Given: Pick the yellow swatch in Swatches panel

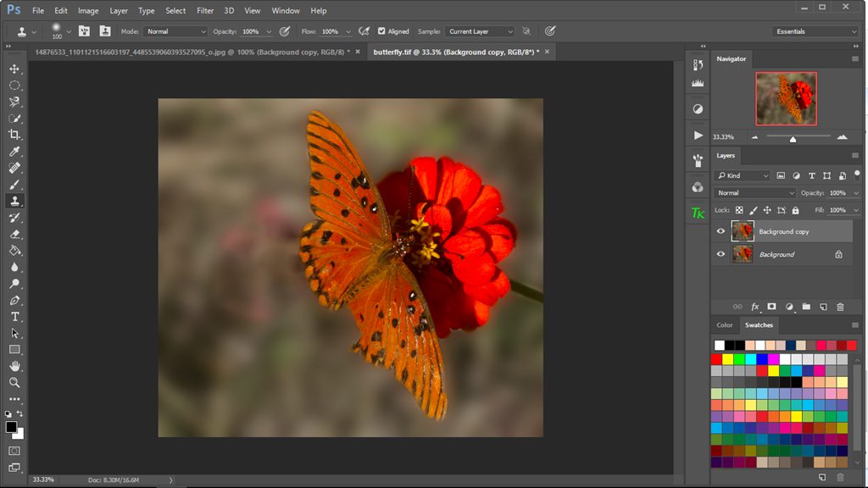Looking at the screenshot, I should (727, 359).
